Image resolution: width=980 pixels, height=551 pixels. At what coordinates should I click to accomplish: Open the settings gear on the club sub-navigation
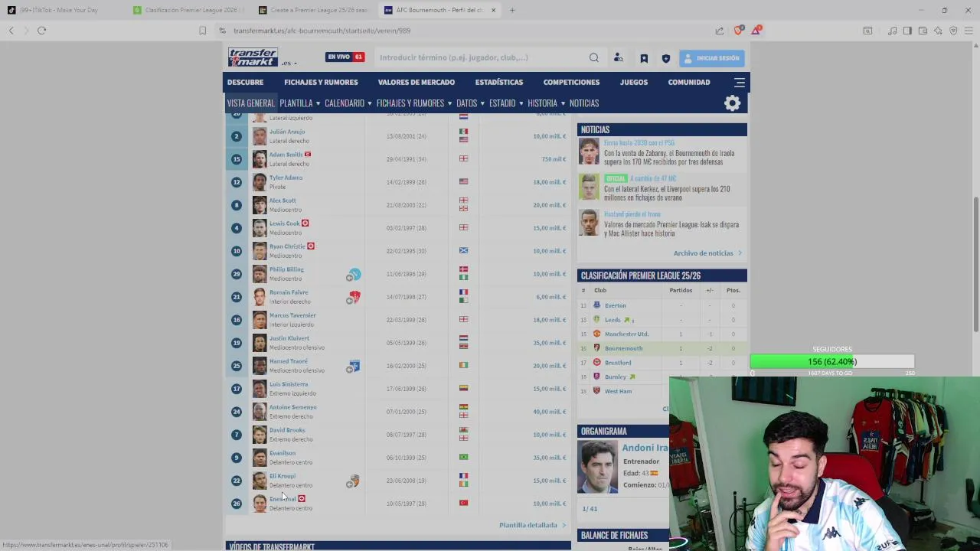(x=733, y=103)
